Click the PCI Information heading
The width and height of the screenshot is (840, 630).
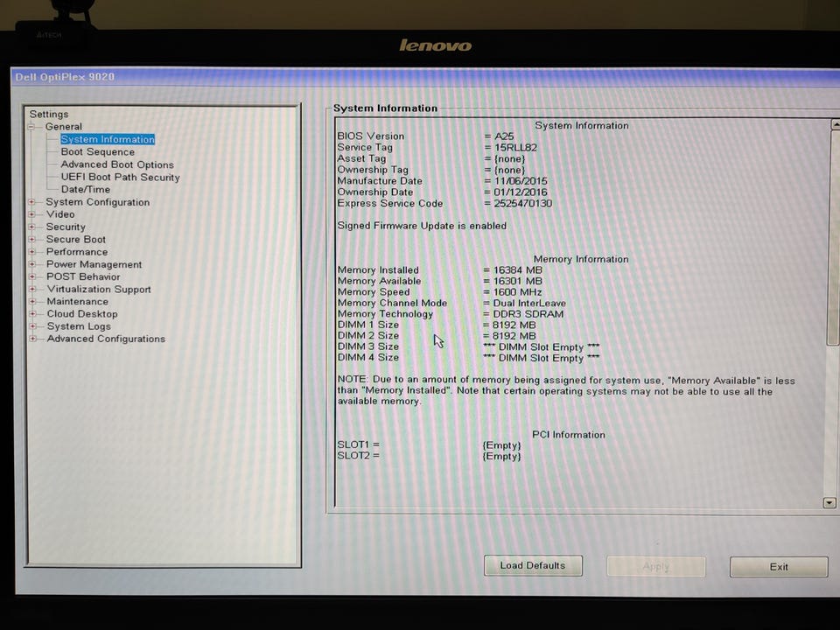569,435
